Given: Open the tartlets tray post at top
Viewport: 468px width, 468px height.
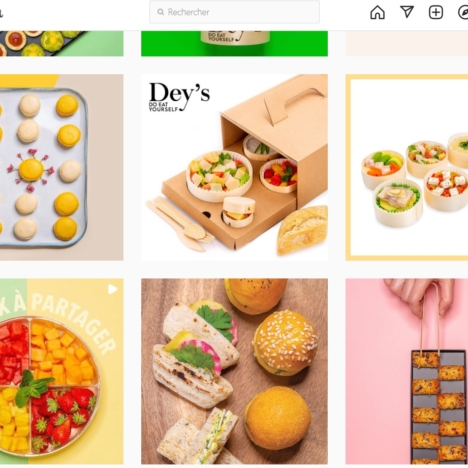Looking at the screenshot, I should click(x=62, y=44).
